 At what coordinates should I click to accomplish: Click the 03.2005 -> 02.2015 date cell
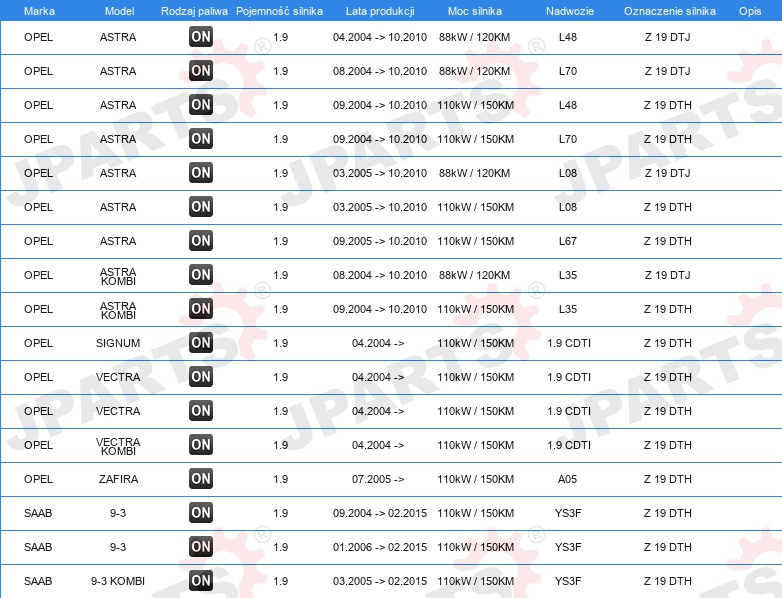(380, 581)
